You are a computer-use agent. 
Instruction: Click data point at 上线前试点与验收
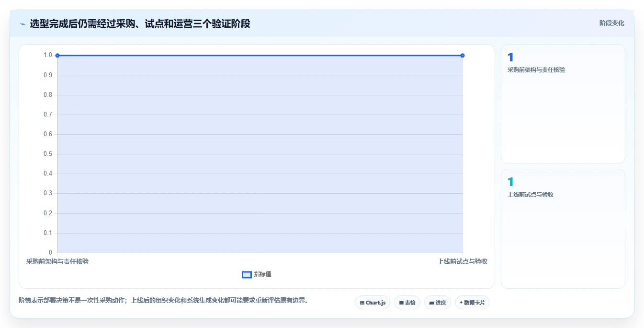pyautogui.click(x=463, y=56)
